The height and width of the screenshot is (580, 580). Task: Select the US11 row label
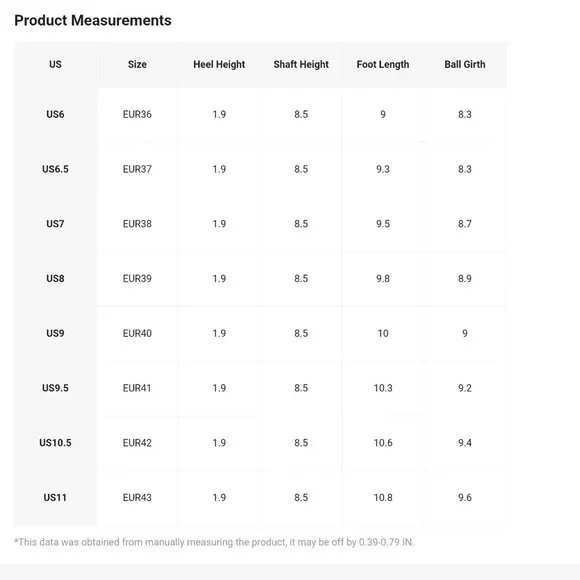(x=55, y=498)
